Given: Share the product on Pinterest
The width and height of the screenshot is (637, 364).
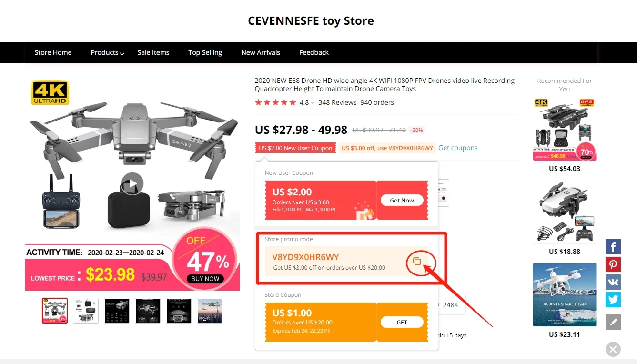Looking at the screenshot, I should (x=613, y=264).
